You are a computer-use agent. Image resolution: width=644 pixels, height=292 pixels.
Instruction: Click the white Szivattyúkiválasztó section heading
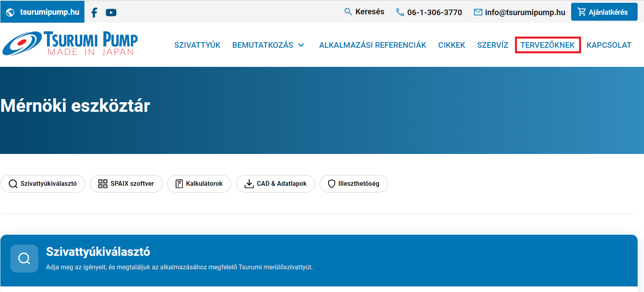[x=98, y=251]
